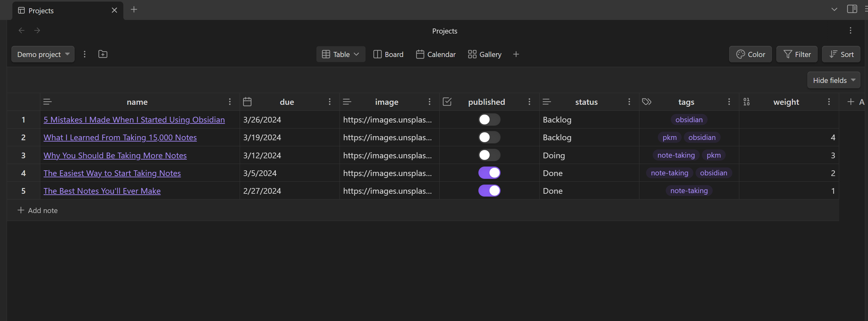Open the published column options menu
The width and height of the screenshot is (868, 321).
529,102
